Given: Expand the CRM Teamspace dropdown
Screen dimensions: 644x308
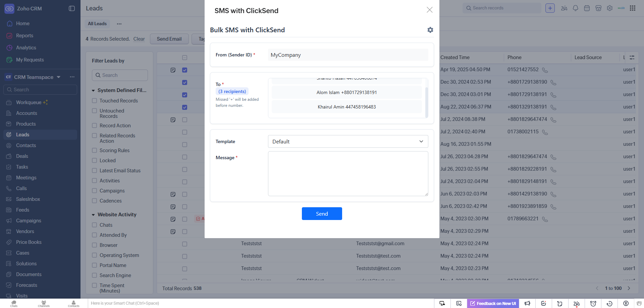Looking at the screenshot, I should point(59,77).
